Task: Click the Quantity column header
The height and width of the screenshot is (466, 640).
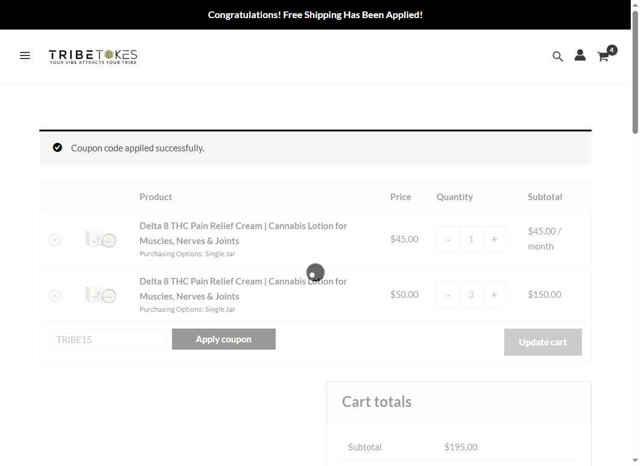Action: pyautogui.click(x=454, y=197)
